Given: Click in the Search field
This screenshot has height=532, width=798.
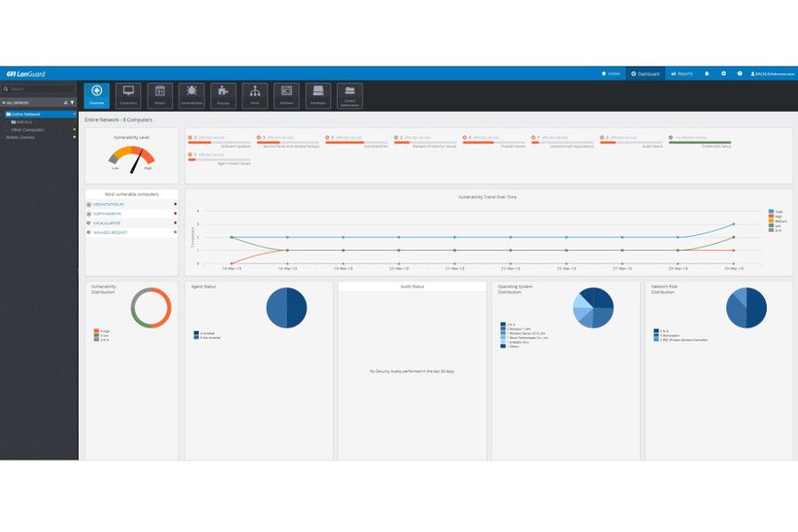Looking at the screenshot, I should click(x=40, y=89).
